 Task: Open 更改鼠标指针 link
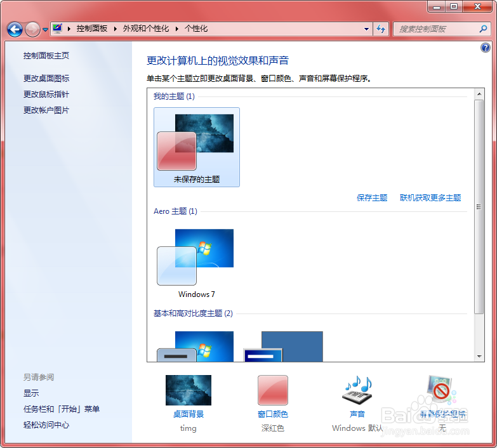click(x=46, y=94)
